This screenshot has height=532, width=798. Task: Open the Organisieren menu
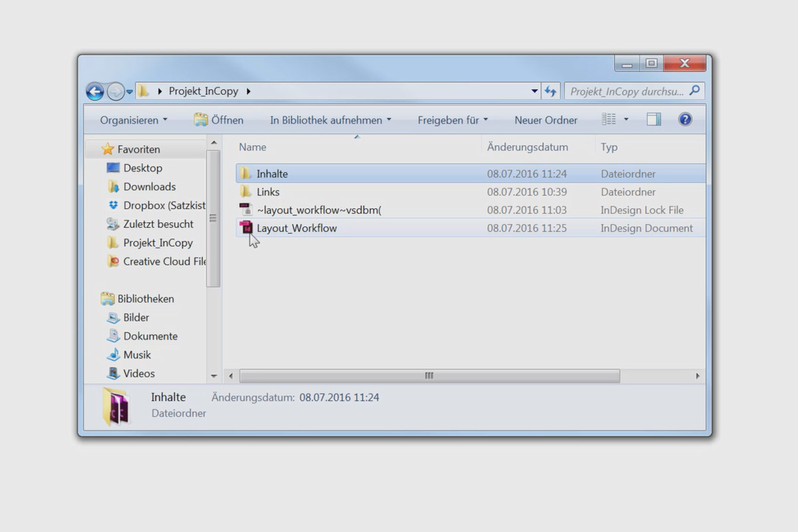click(132, 120)
